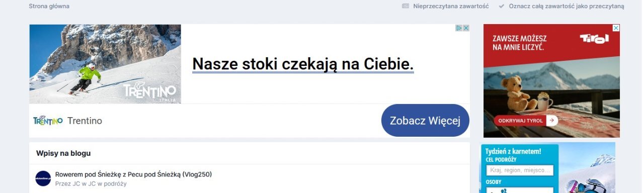644x193 pixels.
Task: Click the small Trentino logo beside advertiser name
Action: [x=48, y=121]
